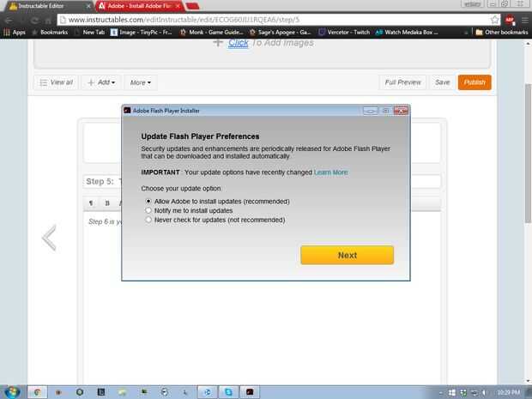Close the Adobe Flash Player Installer window
This screenshot has width=532, height=399.
coord(401,111)
